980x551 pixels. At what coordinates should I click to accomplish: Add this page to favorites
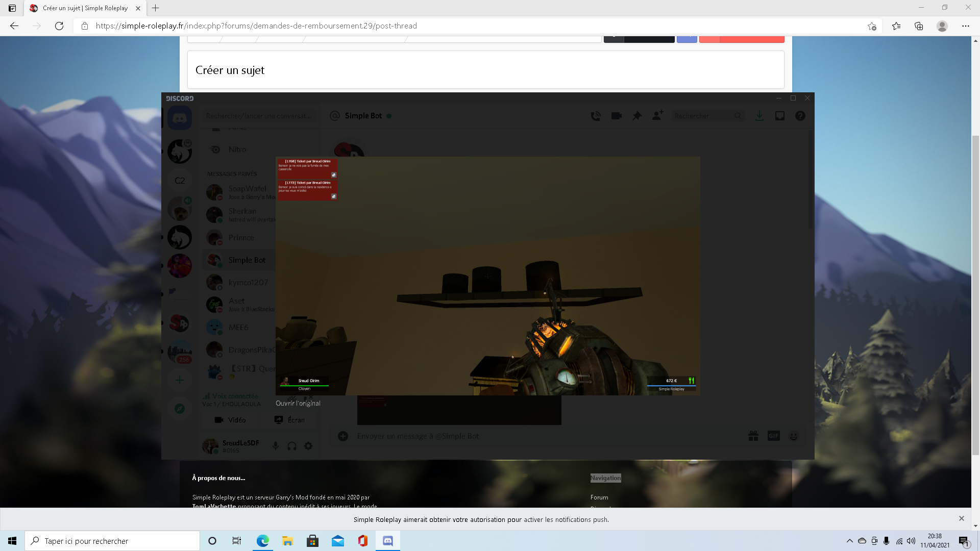point(872,26)
